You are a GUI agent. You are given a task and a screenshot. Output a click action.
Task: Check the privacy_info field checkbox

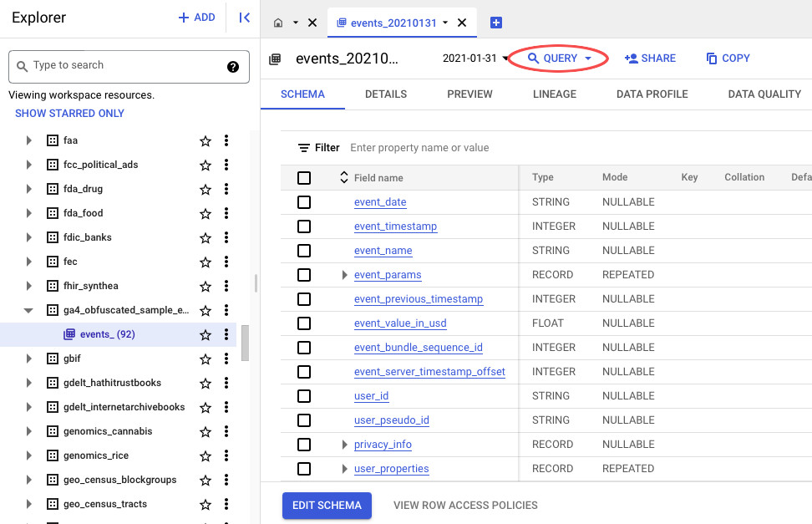point(304,445)
